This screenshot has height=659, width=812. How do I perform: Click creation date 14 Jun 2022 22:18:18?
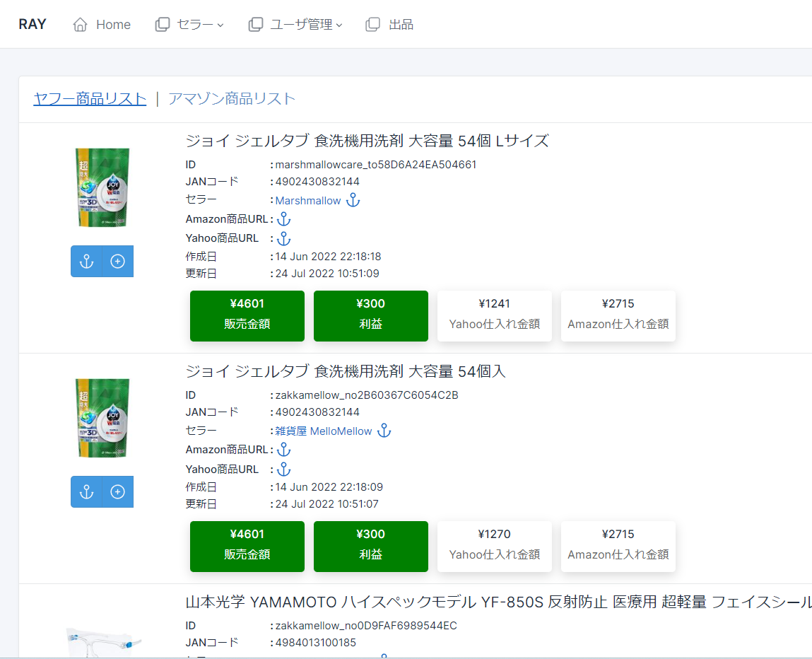(x=329, y=257)
